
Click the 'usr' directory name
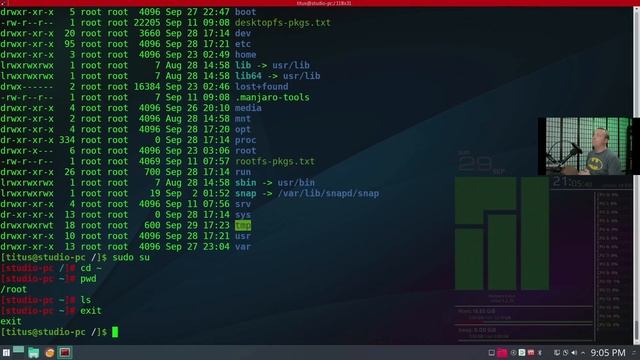tap(243, 236)
